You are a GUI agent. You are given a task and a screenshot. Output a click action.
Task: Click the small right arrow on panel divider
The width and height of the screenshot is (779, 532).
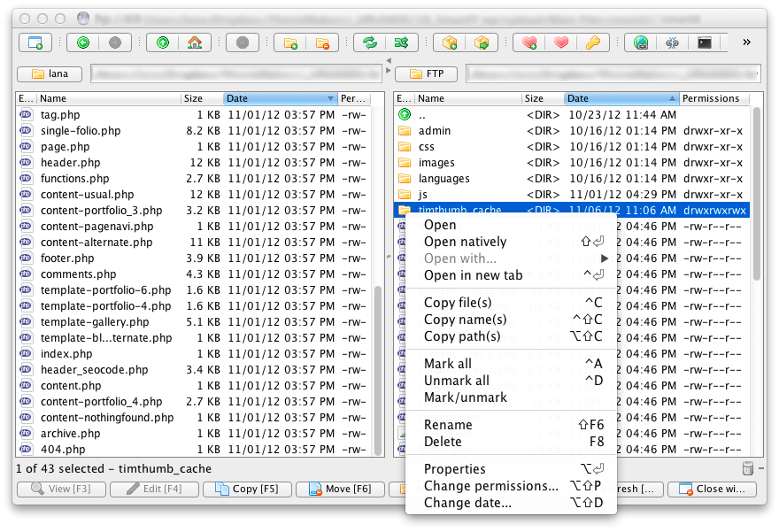(389, 71)
